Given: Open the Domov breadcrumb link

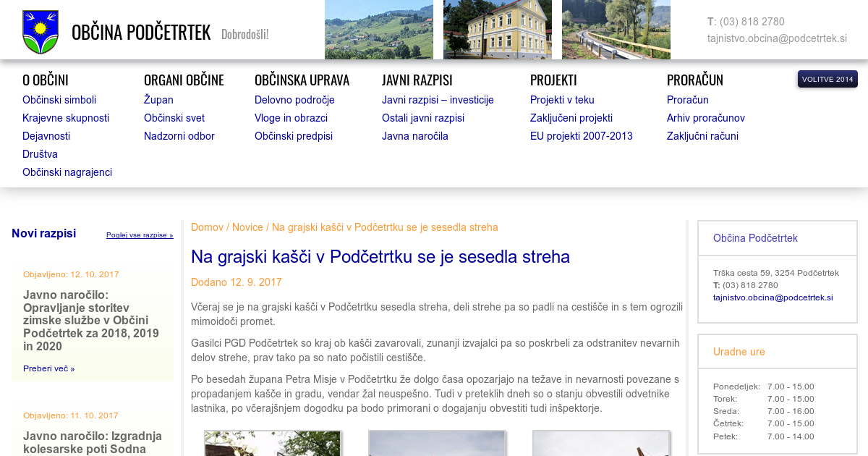Looking at the screenshot, I should 207,227.
